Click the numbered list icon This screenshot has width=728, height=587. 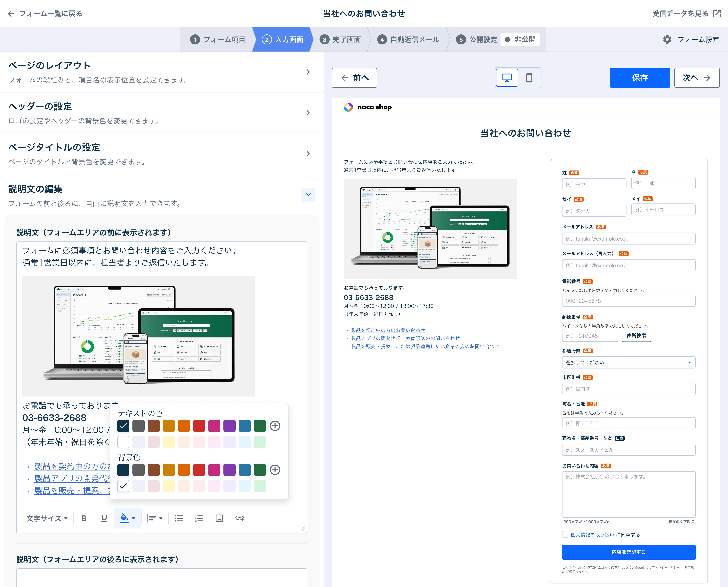pos(199,518)
